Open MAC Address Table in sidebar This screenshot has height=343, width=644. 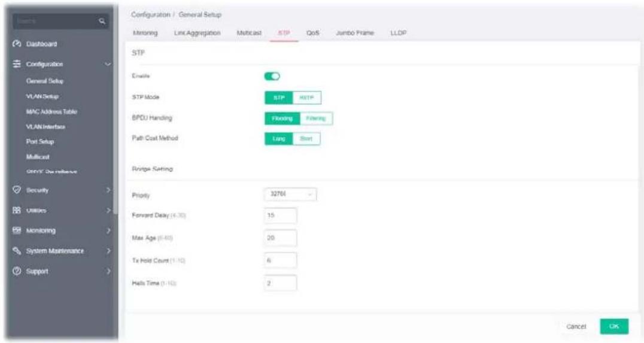tap(51, 111)
